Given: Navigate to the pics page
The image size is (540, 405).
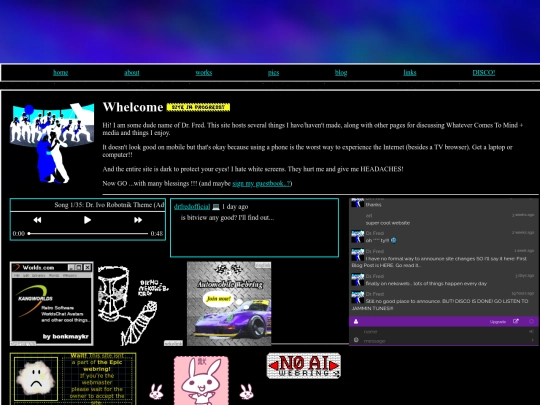Looking at the screenshot, I should 273,73.
